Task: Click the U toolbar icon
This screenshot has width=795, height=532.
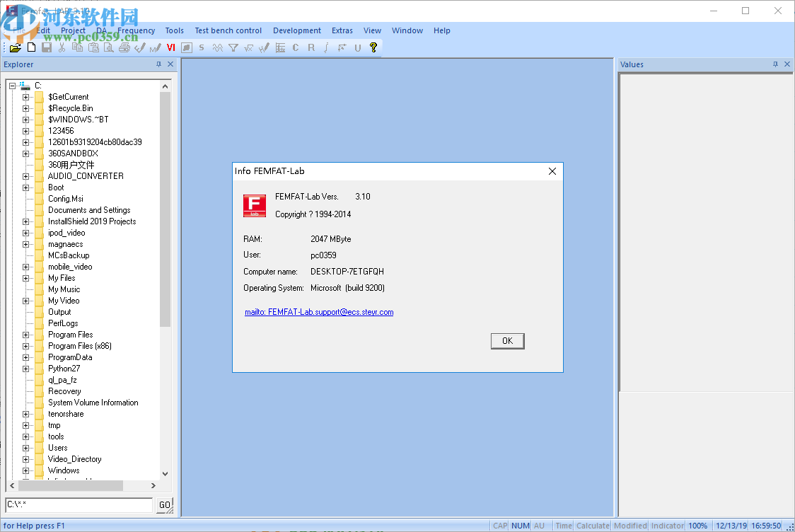Action: pyautogui.click(x=357, y=47)
